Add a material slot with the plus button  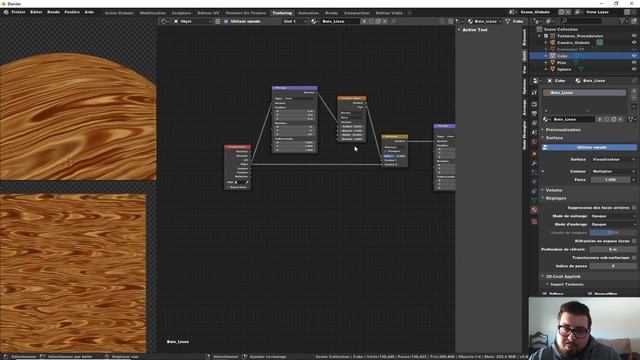click(634, 91)
